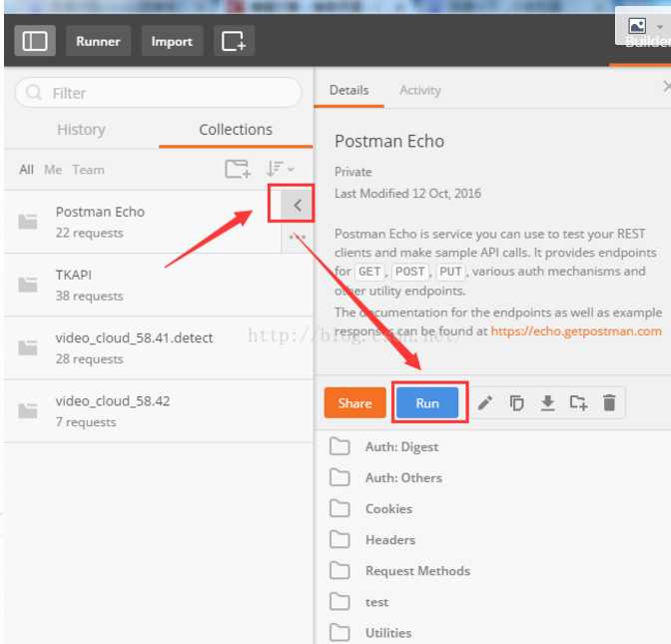This screenshot has width=671, height=644.
Task: Switch to the History tab
Action: tap(81, 129)
